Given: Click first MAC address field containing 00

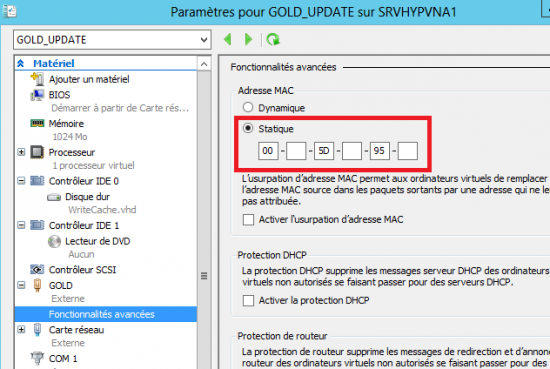Looking at the screenshot, I should tap(268, 151).
